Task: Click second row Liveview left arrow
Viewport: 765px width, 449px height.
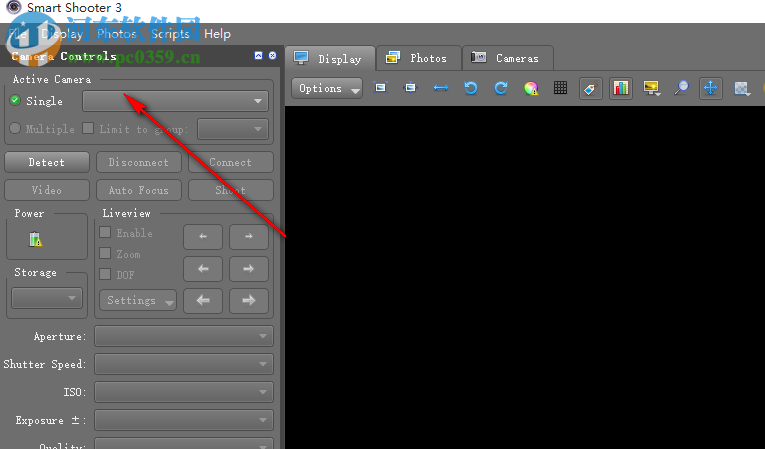Action: tap(203, 269)
